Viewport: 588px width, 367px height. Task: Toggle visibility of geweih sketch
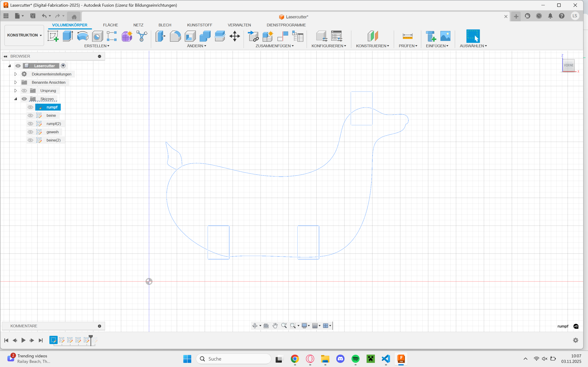pos(30,132)
